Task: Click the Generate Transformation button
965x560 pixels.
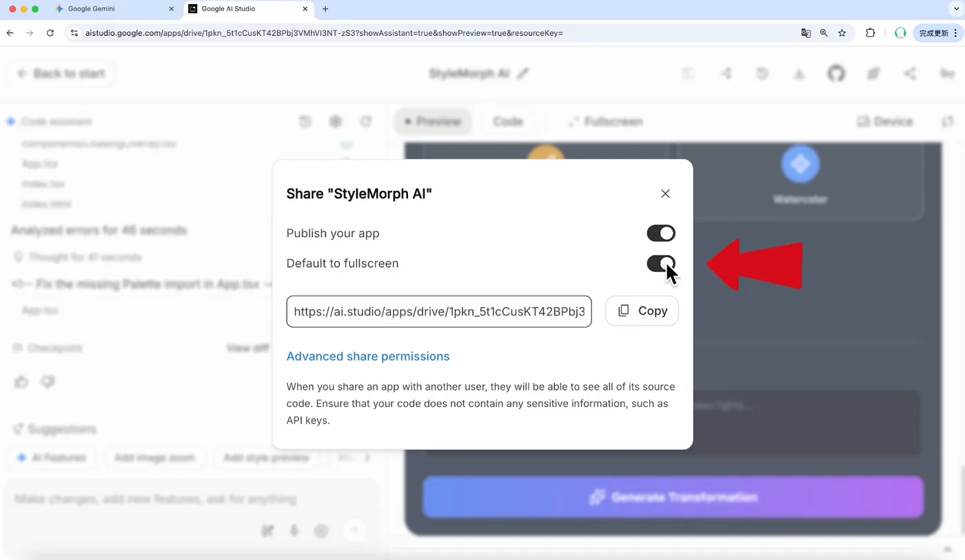Action: tap(673, 497)
